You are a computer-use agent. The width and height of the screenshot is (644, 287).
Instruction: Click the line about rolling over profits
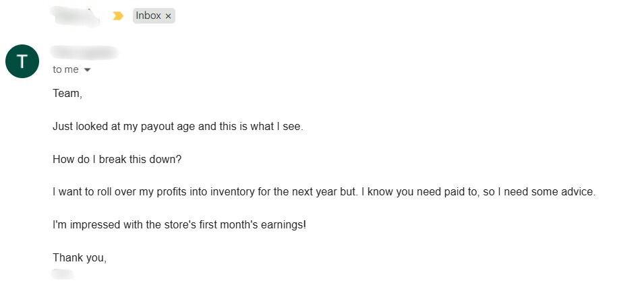(x=324, y=192)
